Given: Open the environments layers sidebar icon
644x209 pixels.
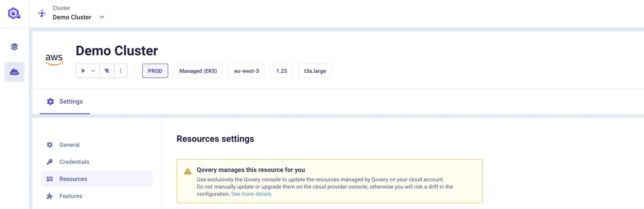Looking at the screenshot, I should coord(14,47).
